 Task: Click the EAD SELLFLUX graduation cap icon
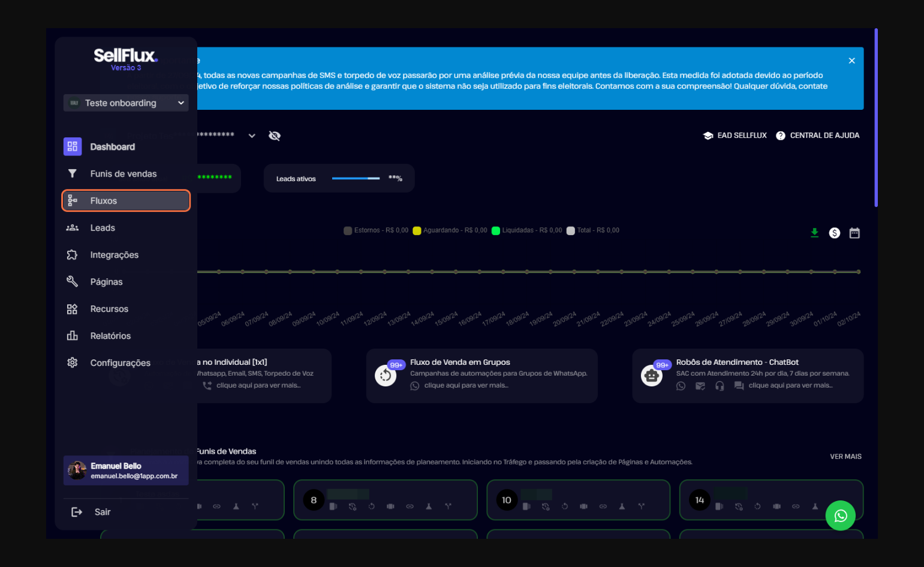pyautogui.click(x=708, y=136)
